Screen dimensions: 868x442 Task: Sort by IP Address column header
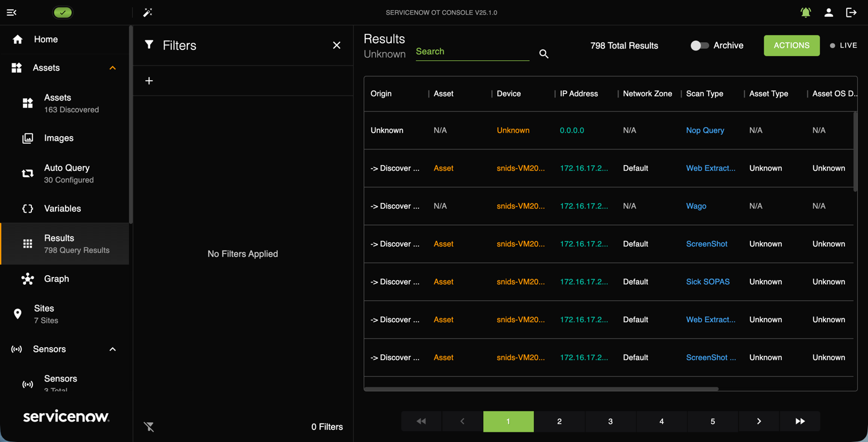tap(579, 94)
